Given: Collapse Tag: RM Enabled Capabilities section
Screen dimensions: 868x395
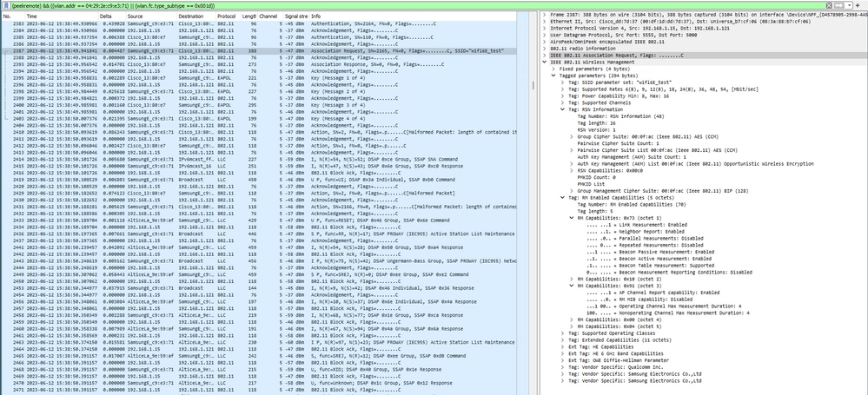Looking at the screenshot, I should point(563,198).
